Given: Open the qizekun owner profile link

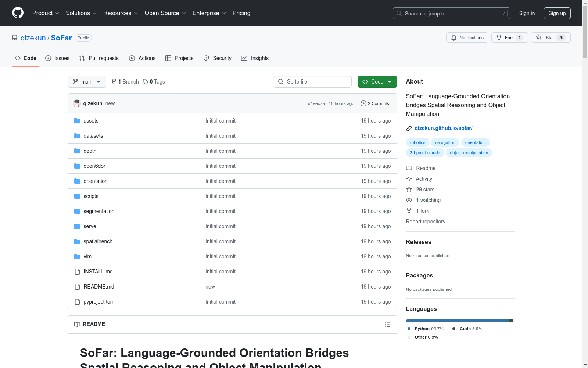Looking at the screenshot, I should click(x=33, y=38).
